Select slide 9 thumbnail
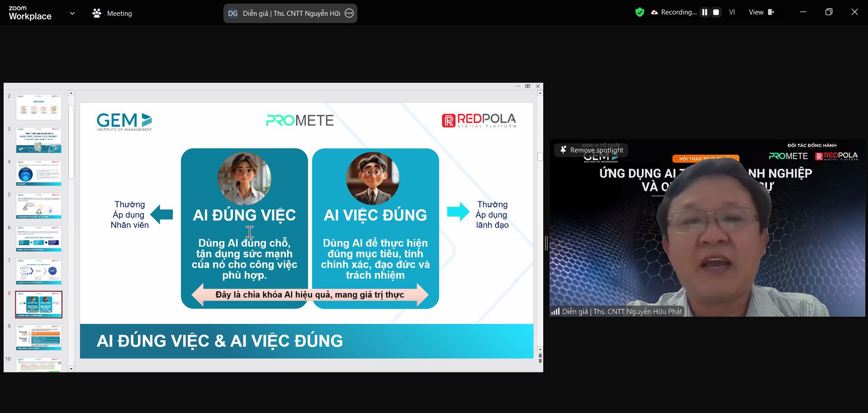This screenshot has width=868, height=413. click(38, 337)
